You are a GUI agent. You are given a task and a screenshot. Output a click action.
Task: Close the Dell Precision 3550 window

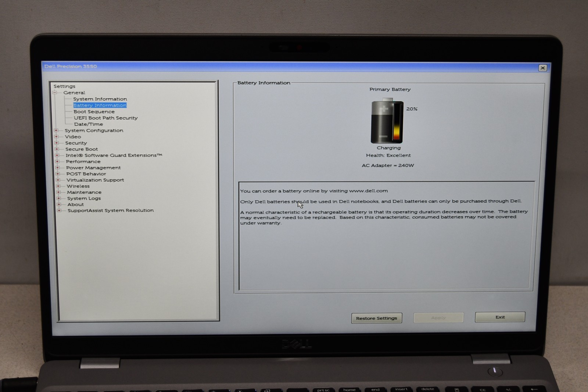(x=542, y=68)
